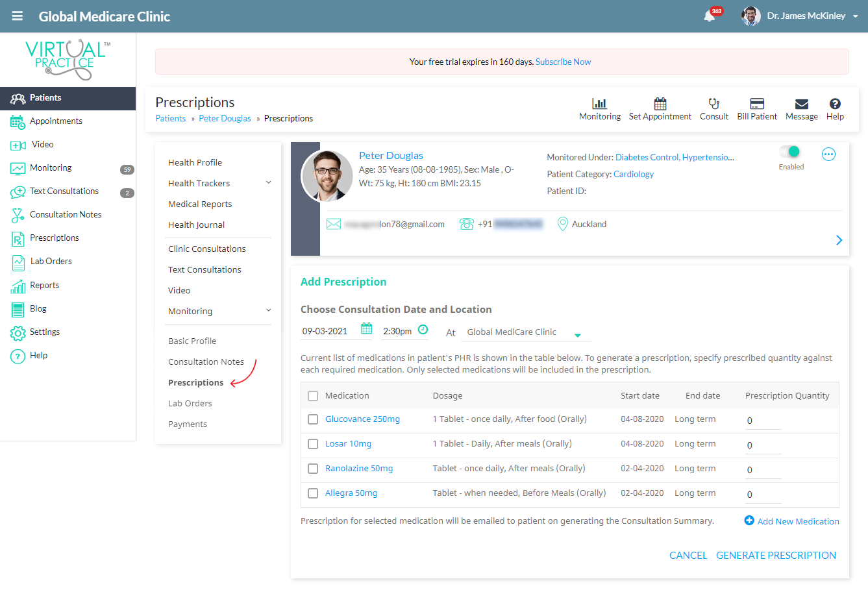
Task: Open Health Journal in patient menu
Action: pos(196,225)
